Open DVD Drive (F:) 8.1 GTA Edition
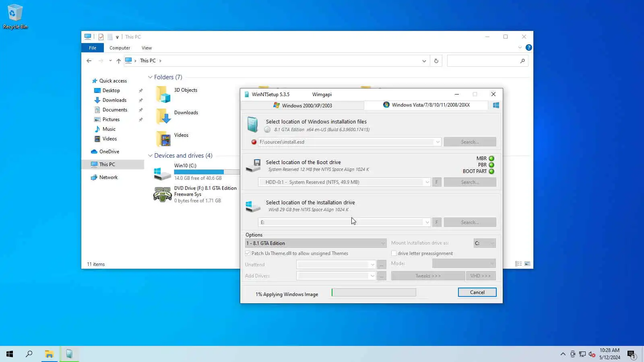644x362 pixels. coord(196,194)
